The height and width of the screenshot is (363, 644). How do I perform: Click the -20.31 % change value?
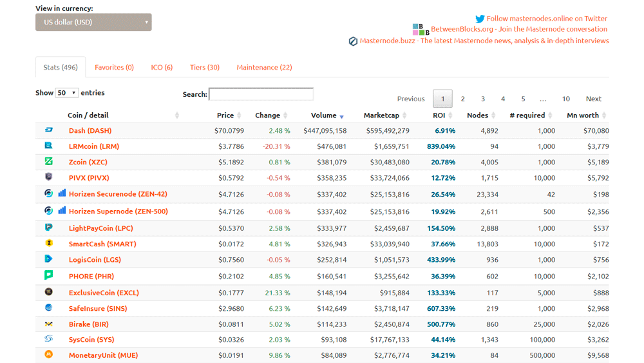pyautogui.click(x=276, y=146)
